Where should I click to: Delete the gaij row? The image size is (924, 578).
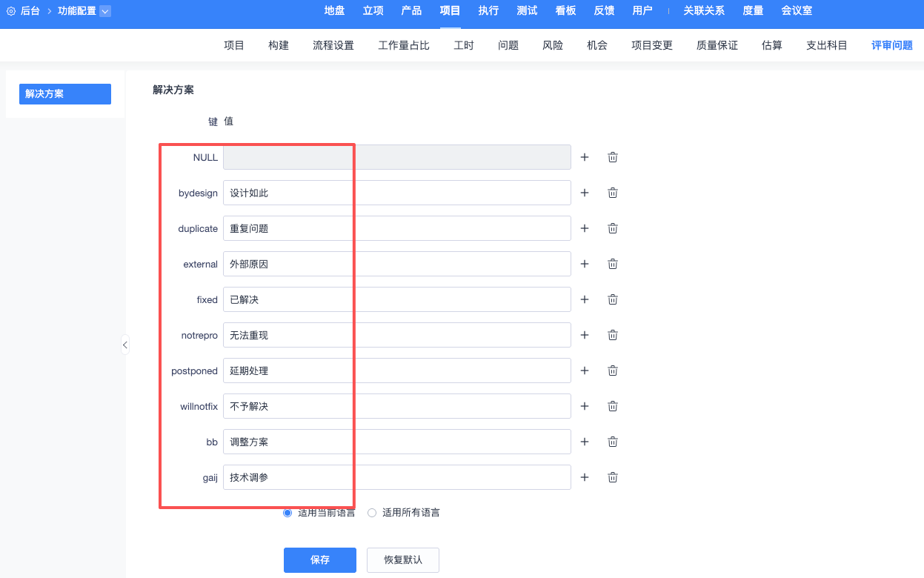[613, 477]
